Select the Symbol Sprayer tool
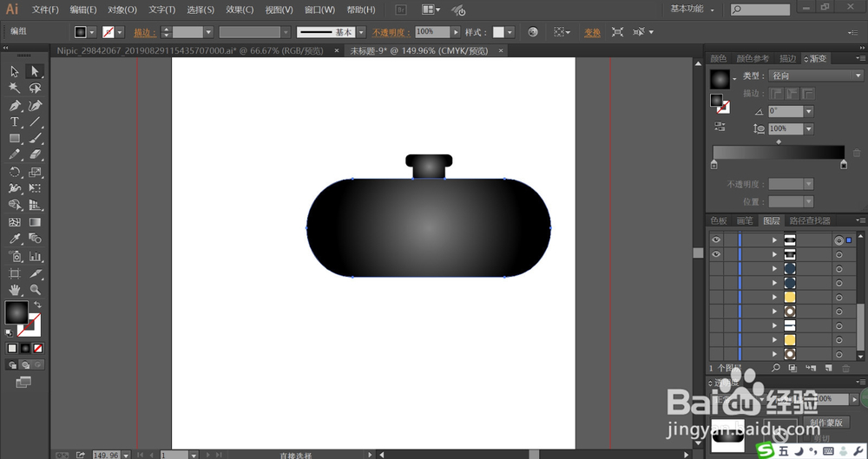Screen dimensions: 868x459 [15, 256]
